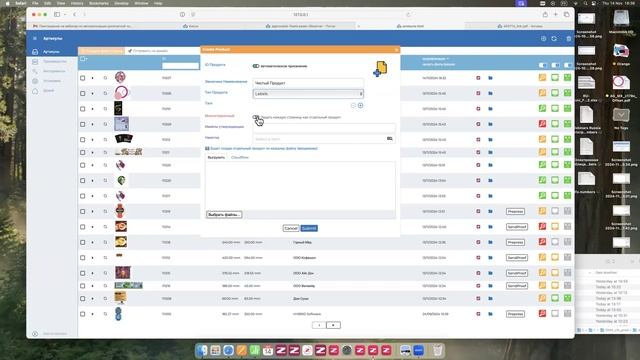This screenshot has height=360, width=640.
Task: Check the Горный Мёд row checkbox
Action: [83, 242]
